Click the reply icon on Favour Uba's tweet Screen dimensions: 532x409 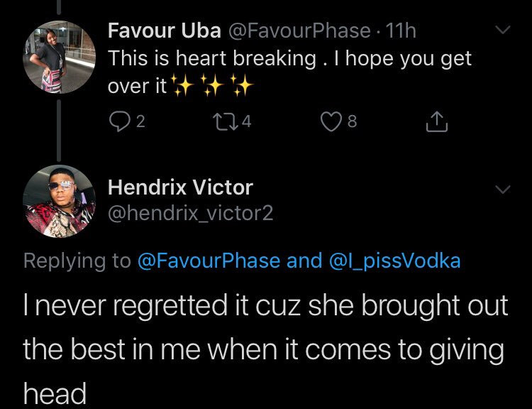[117, 122]
